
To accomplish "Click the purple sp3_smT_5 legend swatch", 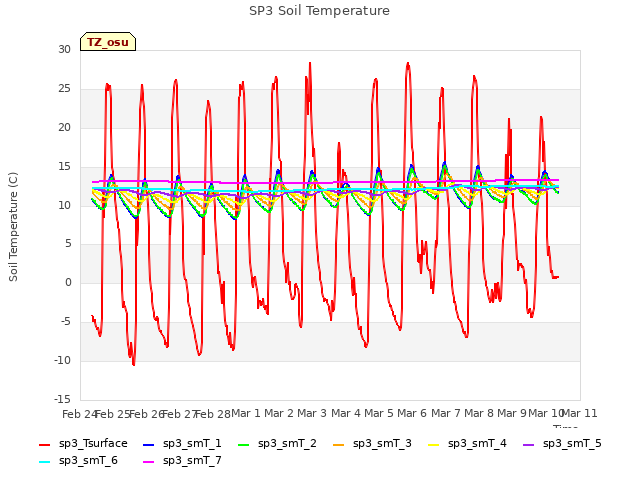I will click(x=529, y=444).
